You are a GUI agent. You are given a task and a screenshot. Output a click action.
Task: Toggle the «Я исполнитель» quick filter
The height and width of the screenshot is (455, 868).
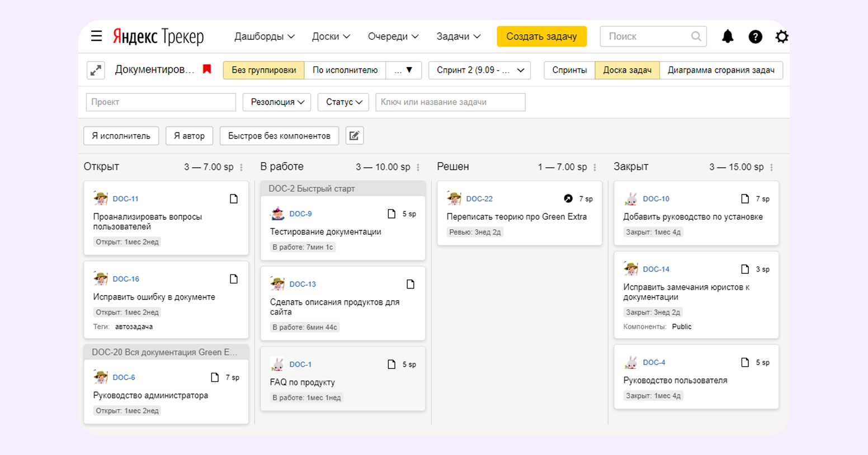[121, 136]
